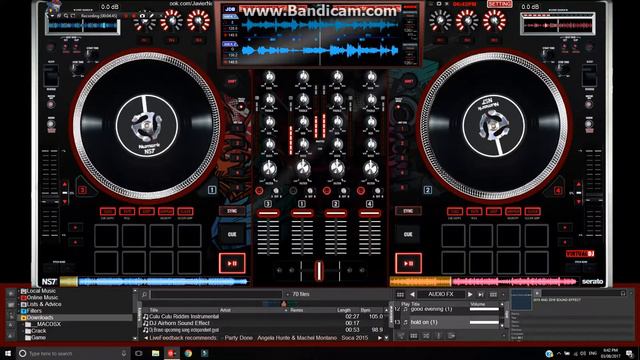The height and width of the screenshot is (360, 640).
Task: Click channel 2 filter knob
Action: (x=337, y=168)
